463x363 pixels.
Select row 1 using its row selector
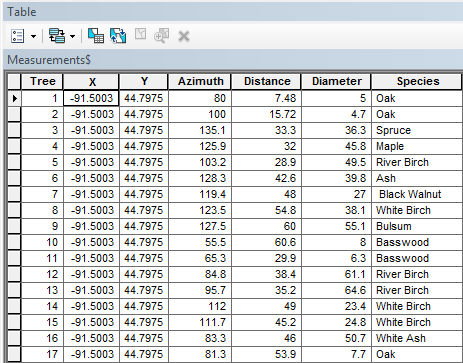click(x=14, y=98)
